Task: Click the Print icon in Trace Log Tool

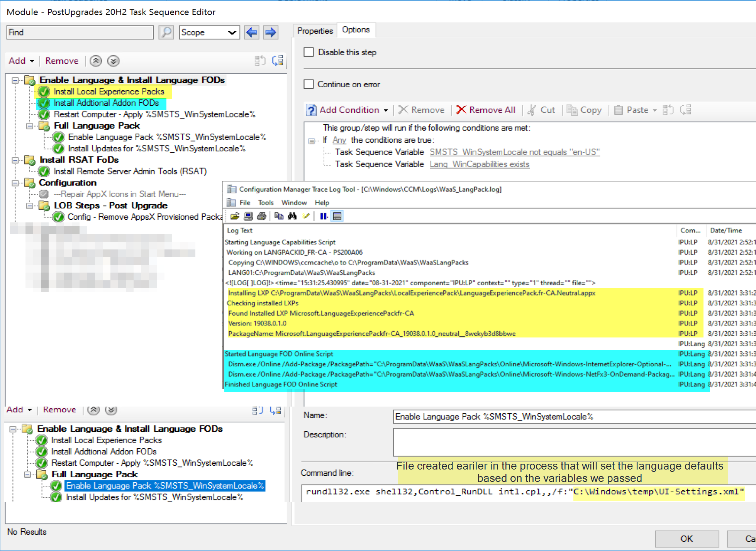Action: (261, 216)
